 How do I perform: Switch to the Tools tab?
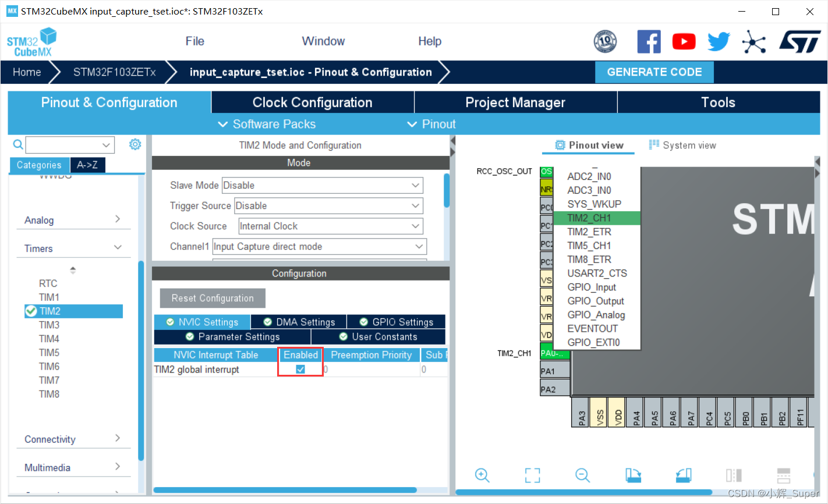719,102
